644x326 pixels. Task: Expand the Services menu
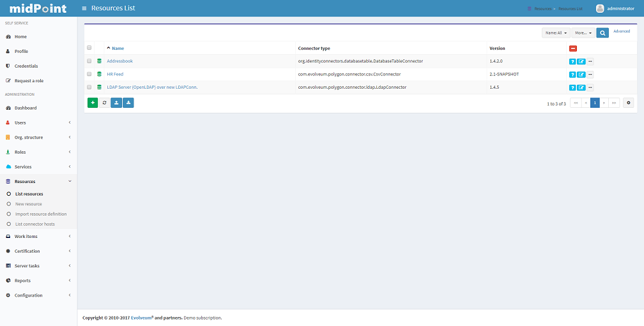[38, 167]
